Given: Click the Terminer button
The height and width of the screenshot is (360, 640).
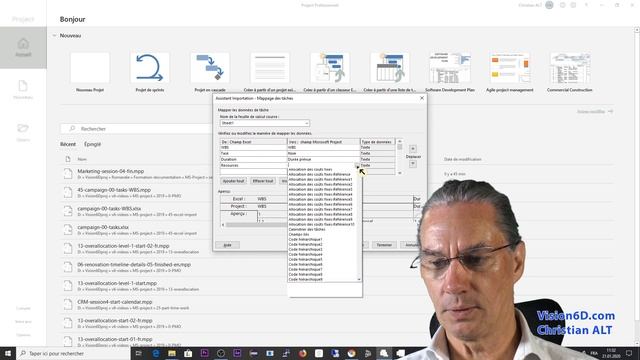Looking at the screenshot, I should pos(384,245).
